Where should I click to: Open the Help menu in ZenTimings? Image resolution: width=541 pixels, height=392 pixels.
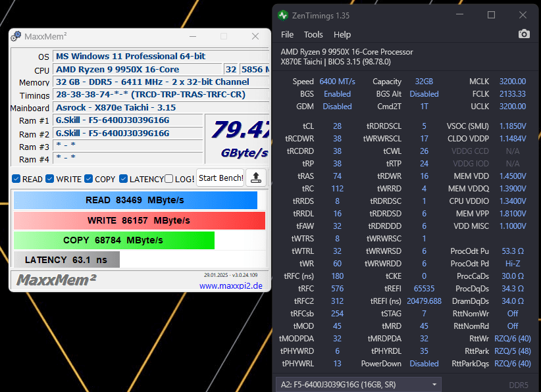[342, 34]
